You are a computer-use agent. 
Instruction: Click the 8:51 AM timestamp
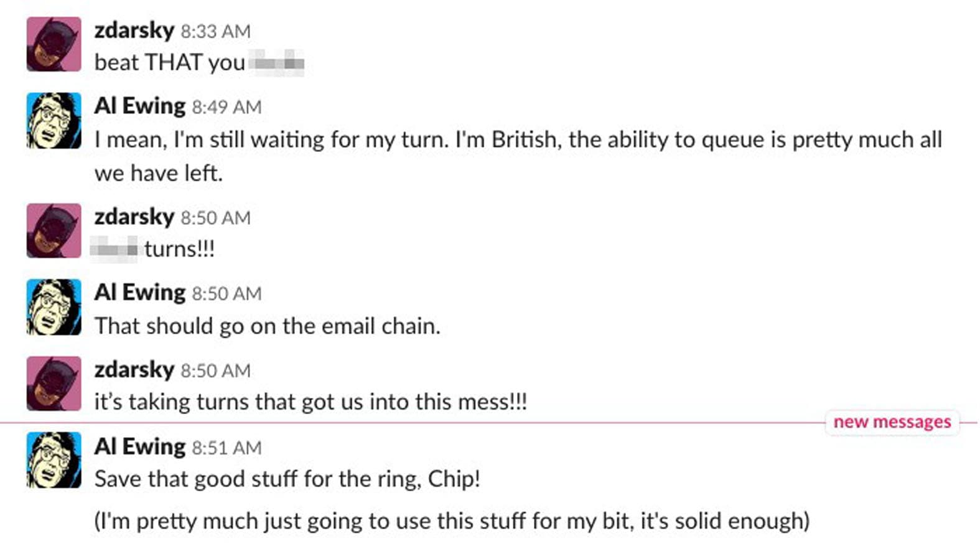[226, 448]
